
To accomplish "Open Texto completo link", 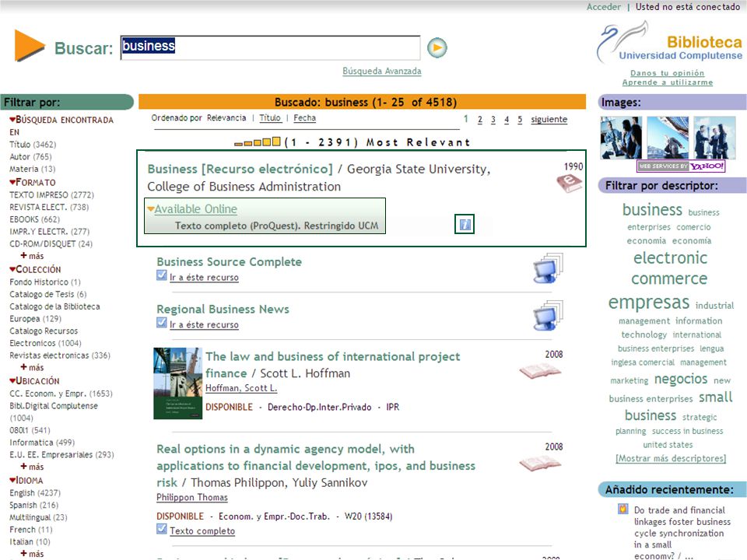I will point(202,530).
